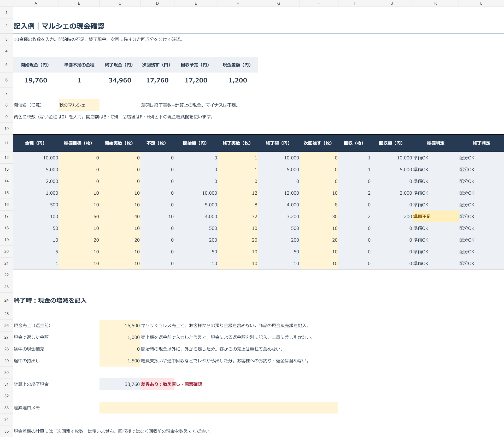
Task: Click the 準備目標（枚）table header
Action: pyautogui.click(x=79, y=143)
